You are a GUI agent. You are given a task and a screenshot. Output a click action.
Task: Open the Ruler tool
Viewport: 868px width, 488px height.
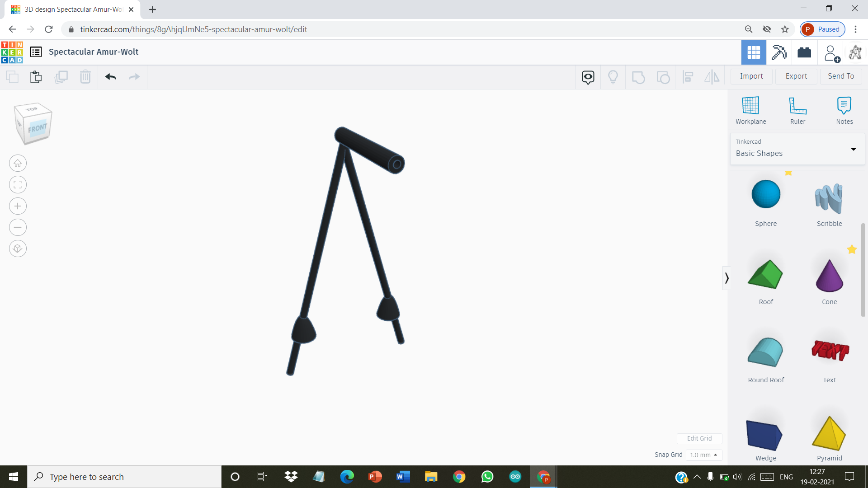pyautogui.click(x=797, y=108)
